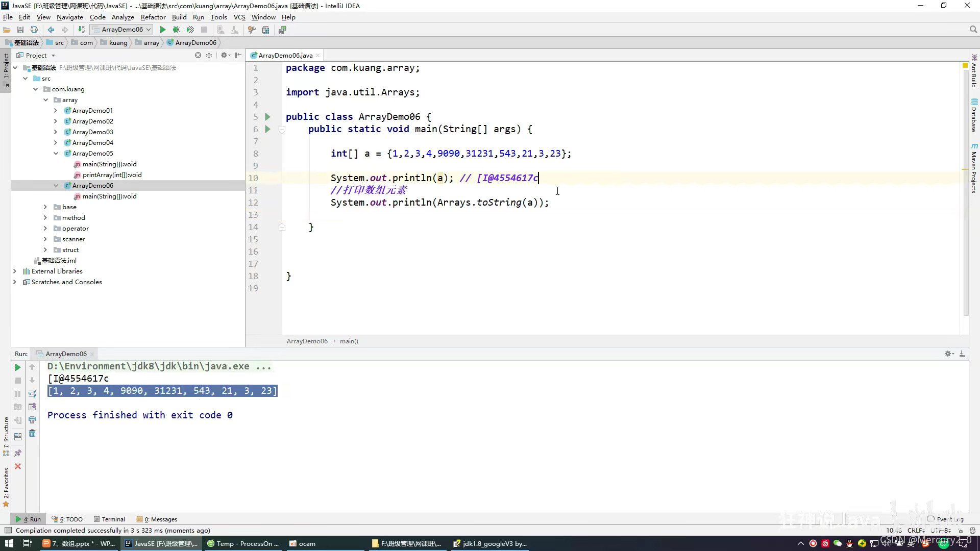Click the Debug bug icon
980x551 pixels.
176,30
